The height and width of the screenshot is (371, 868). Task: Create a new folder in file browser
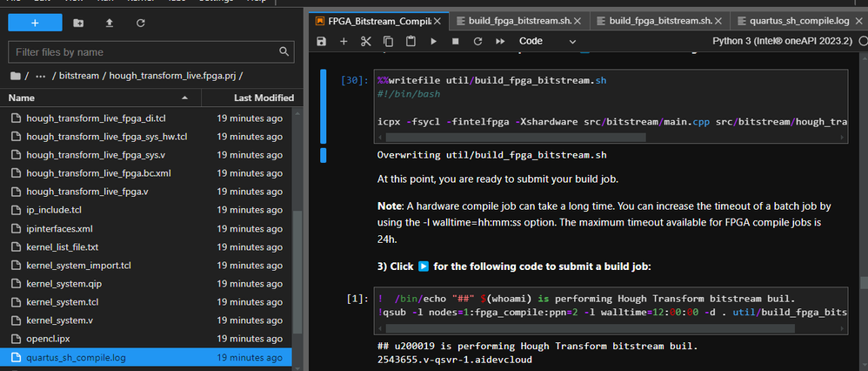coord(79,22)
